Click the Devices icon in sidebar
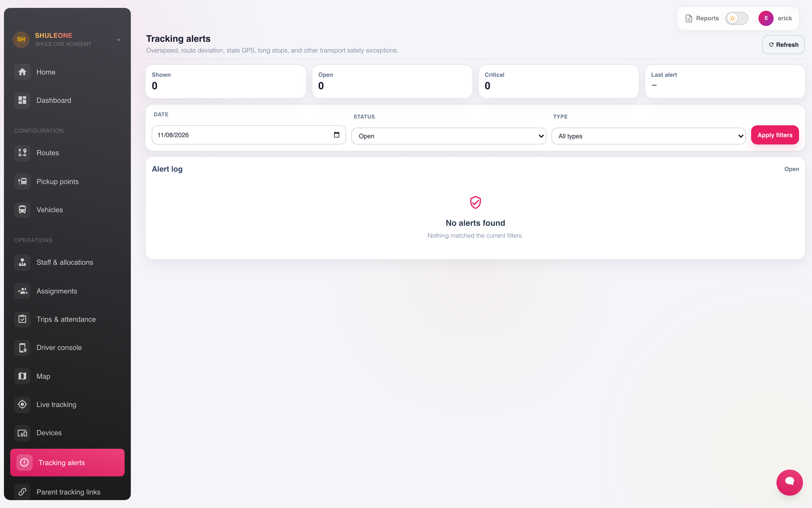The image size is (812, 508). [22, 433]
